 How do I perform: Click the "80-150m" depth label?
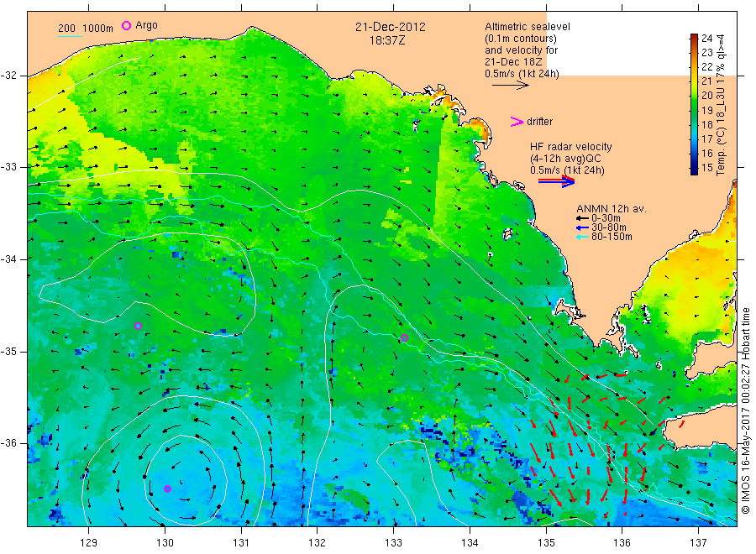click(612, 237)
